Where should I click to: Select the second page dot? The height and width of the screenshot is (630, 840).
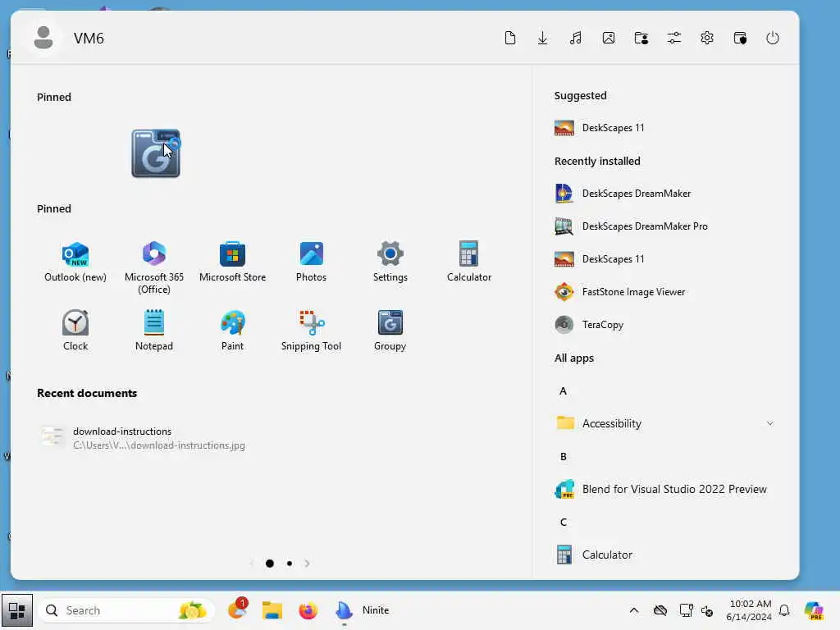click(x=290, y=564)
